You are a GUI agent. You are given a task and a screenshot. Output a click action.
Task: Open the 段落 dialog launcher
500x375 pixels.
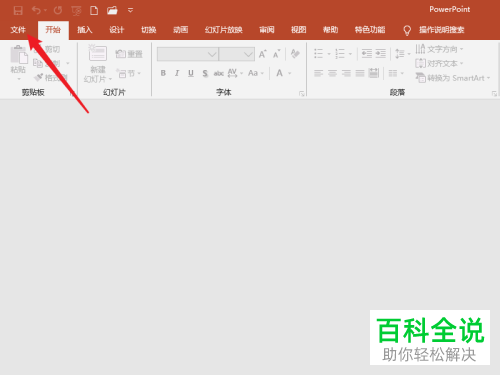point(494,94)
